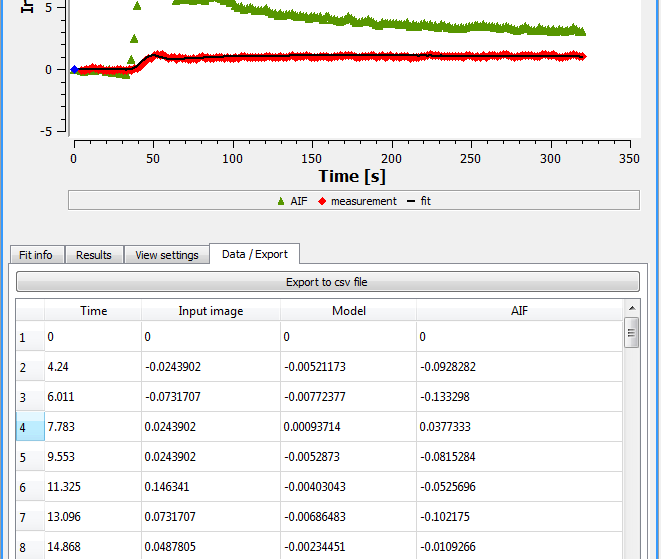Select the cell with time value 7.783

pyautogui.click(x=93, y=427)
